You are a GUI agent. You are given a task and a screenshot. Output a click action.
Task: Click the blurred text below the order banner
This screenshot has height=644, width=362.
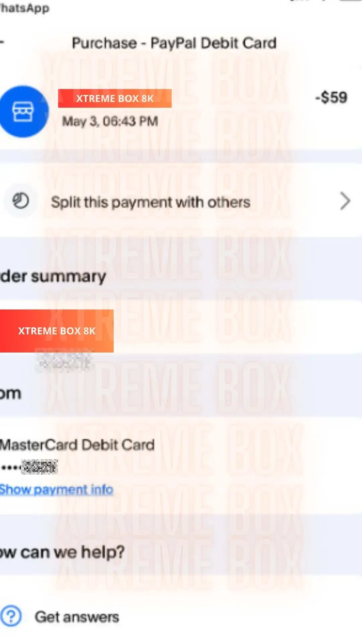(x=64, y=361)
